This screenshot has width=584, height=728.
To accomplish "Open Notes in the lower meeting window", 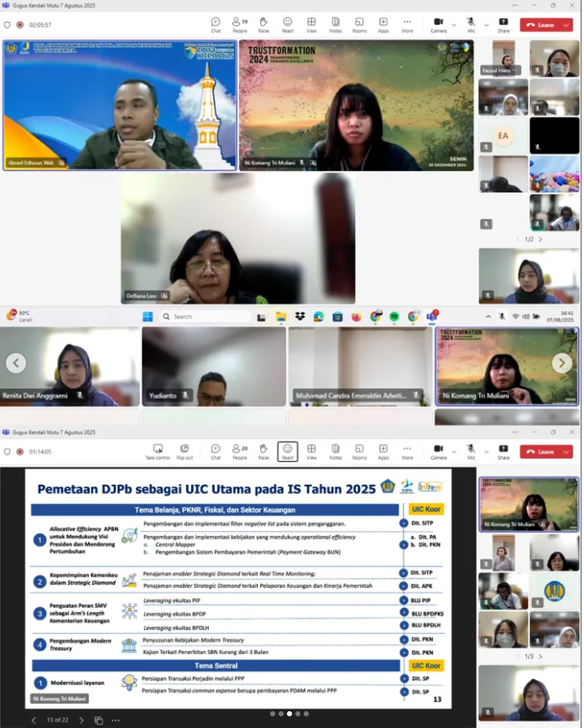I will [336, 452].
